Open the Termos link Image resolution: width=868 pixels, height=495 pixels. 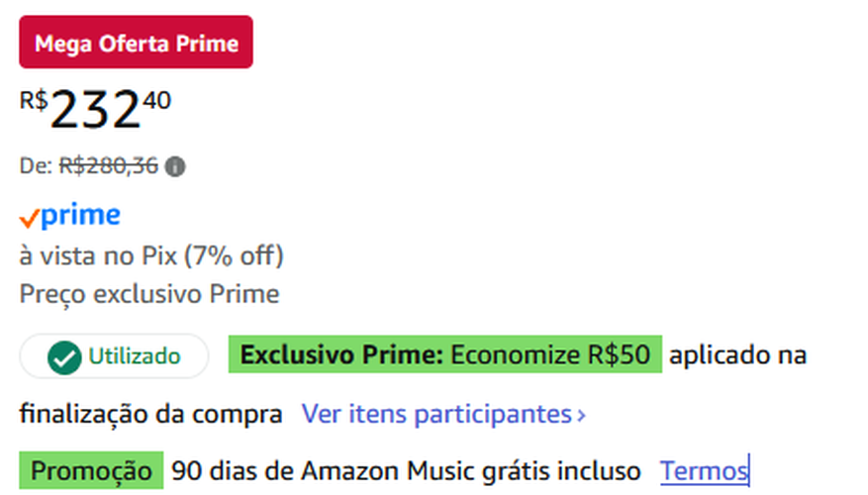click(x=704, y=470)
